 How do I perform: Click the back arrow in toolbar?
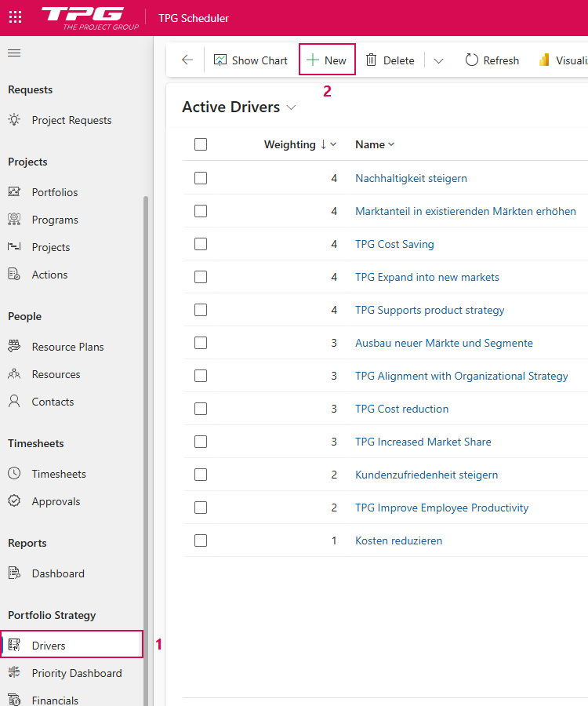click(187, 60)
